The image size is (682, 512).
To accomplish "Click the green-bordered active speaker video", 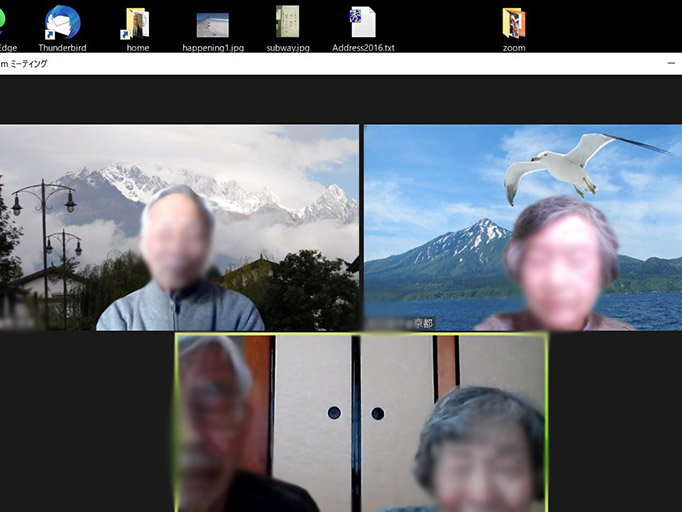I will 362,422.
